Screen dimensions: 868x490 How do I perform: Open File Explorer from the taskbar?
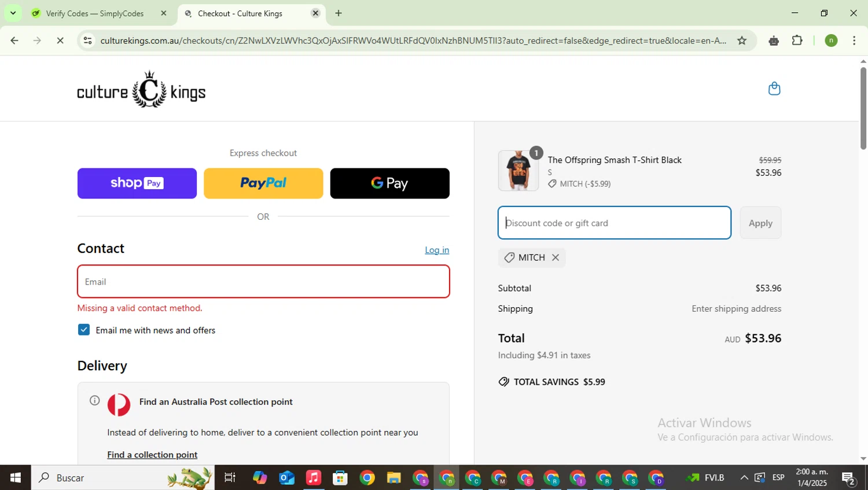(394, 478)
